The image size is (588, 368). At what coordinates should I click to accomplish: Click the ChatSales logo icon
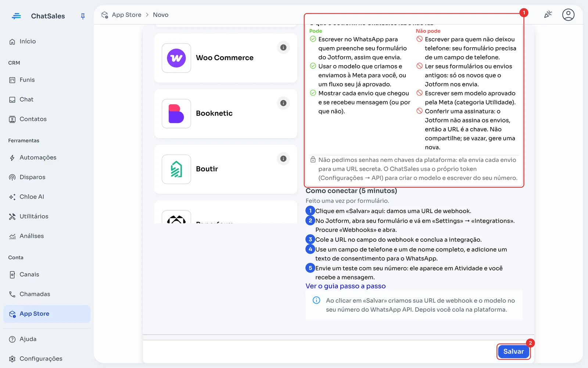(16, 16)
